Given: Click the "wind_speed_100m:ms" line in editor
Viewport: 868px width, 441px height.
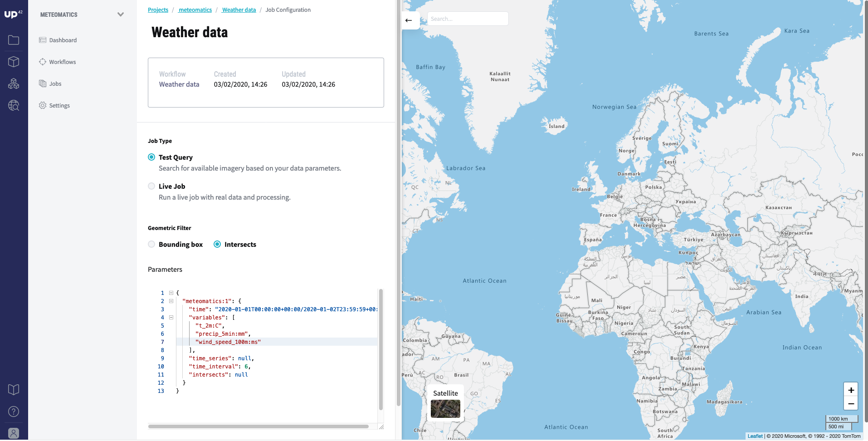Looking at the screenshot, I should (x=228, y=342).
